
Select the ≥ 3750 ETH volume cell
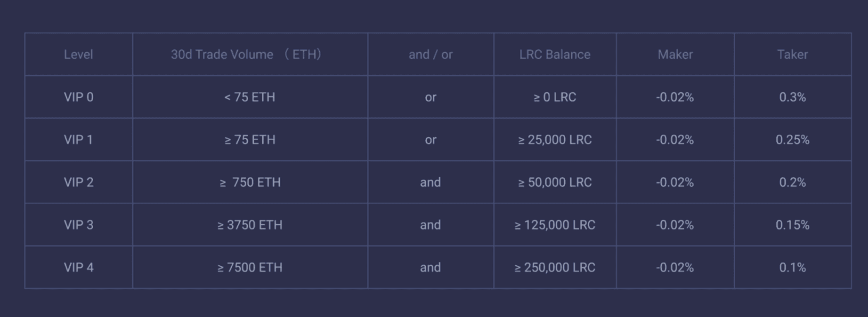pyautogui.click(x=250, y=225)
